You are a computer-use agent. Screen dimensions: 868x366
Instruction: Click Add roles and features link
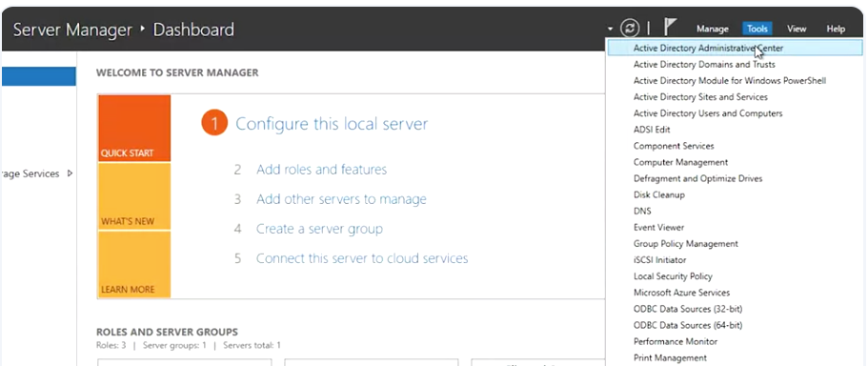[321, 170]
